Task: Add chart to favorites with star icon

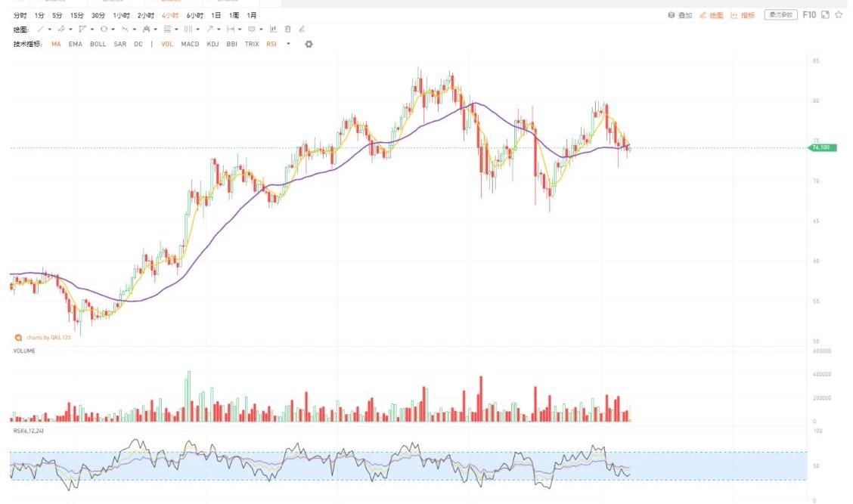Action: coord(839,15)
